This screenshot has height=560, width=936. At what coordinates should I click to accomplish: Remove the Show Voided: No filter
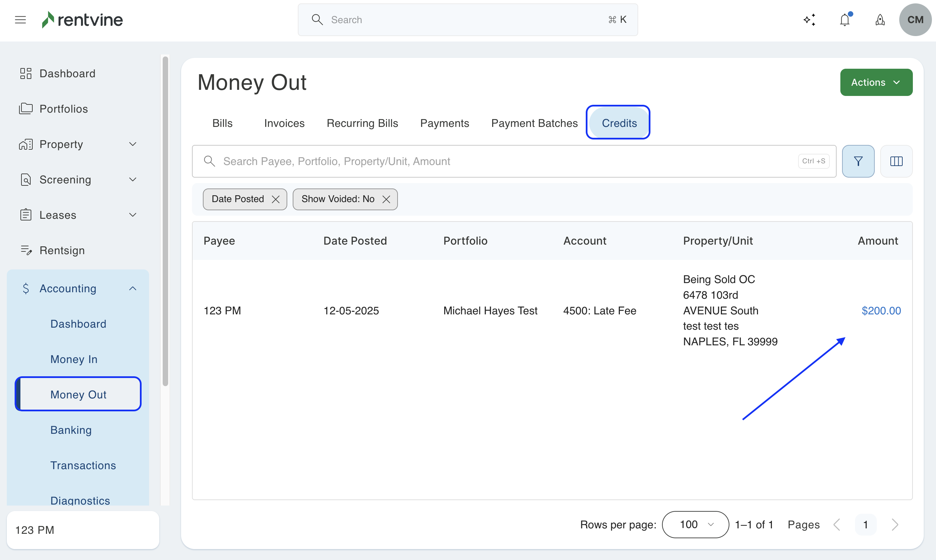386,199
